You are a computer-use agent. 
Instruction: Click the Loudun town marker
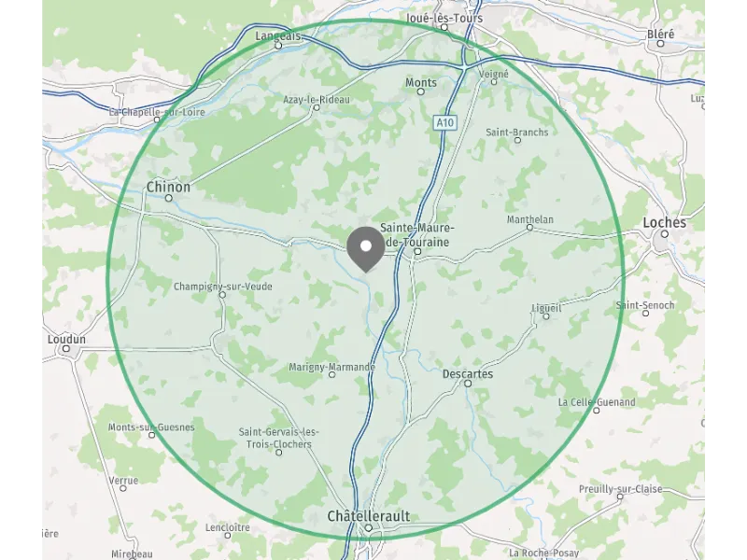(x=66, y=348)
